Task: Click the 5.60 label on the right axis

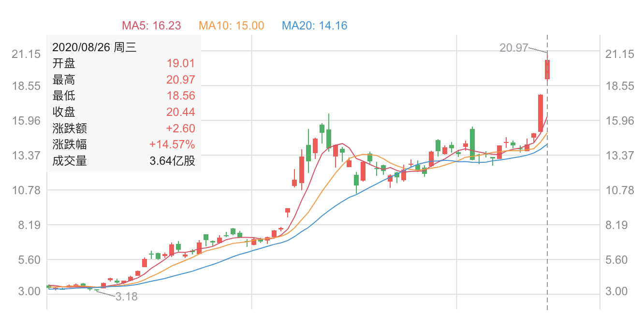Action: click(x=616, y=260)
